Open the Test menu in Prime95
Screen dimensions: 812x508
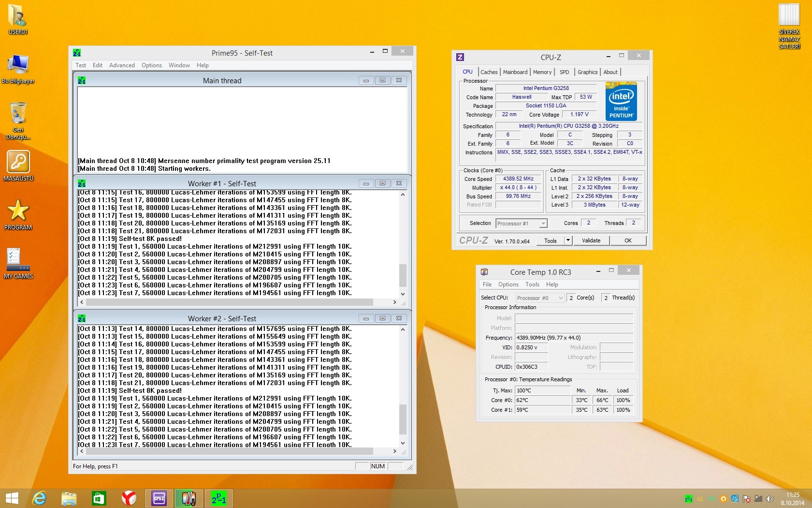[81, 65]
